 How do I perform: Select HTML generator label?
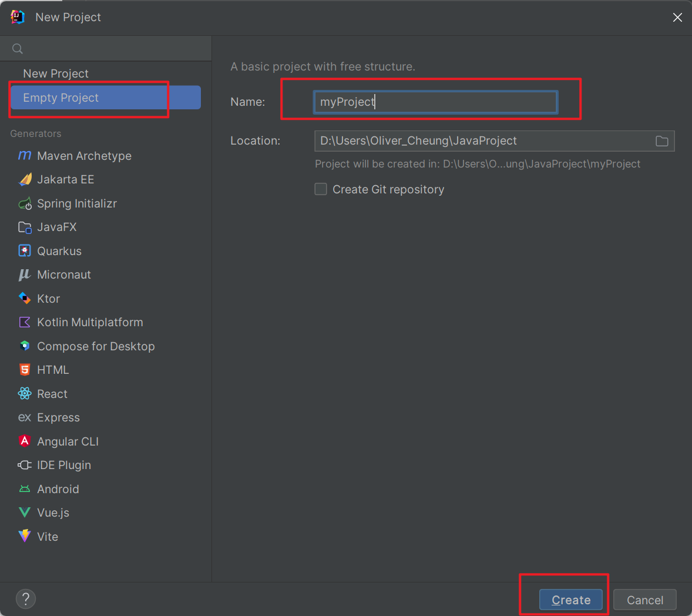pos(53,370)
